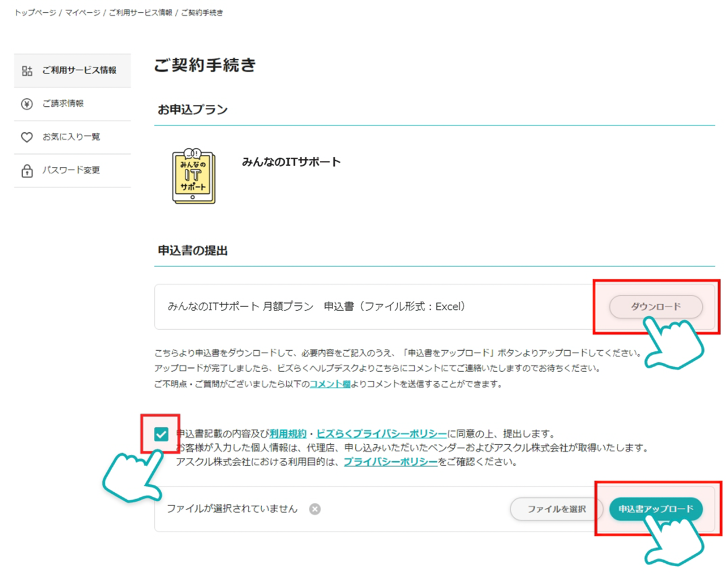This screenshot has width=728, height=587.
Task: Go to マイページ in breadcrumb
Action: [x=83, y=13]
